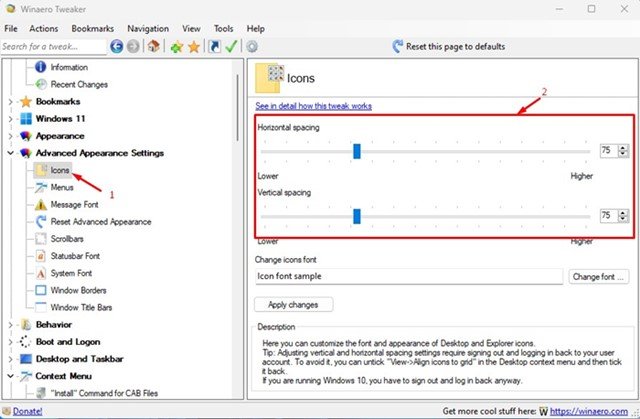Click the Menus icon in tree
640x419 pixels.
click(41, 187)
